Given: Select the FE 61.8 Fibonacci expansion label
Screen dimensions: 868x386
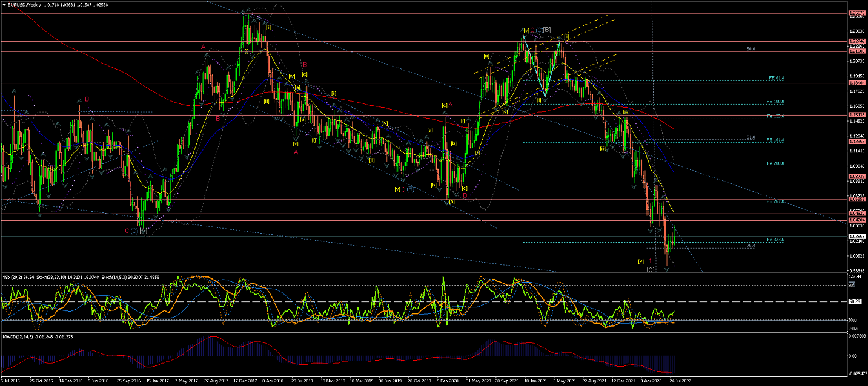Looking at the screenshot, I should tap(776, 78).
